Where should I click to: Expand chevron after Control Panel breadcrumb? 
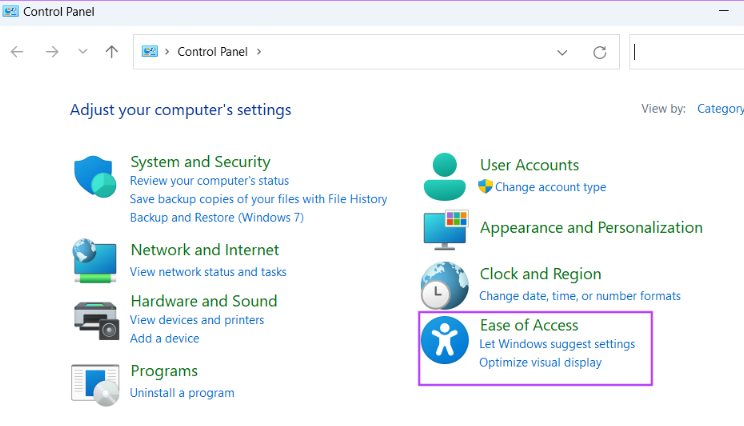[x=259, y=51]
